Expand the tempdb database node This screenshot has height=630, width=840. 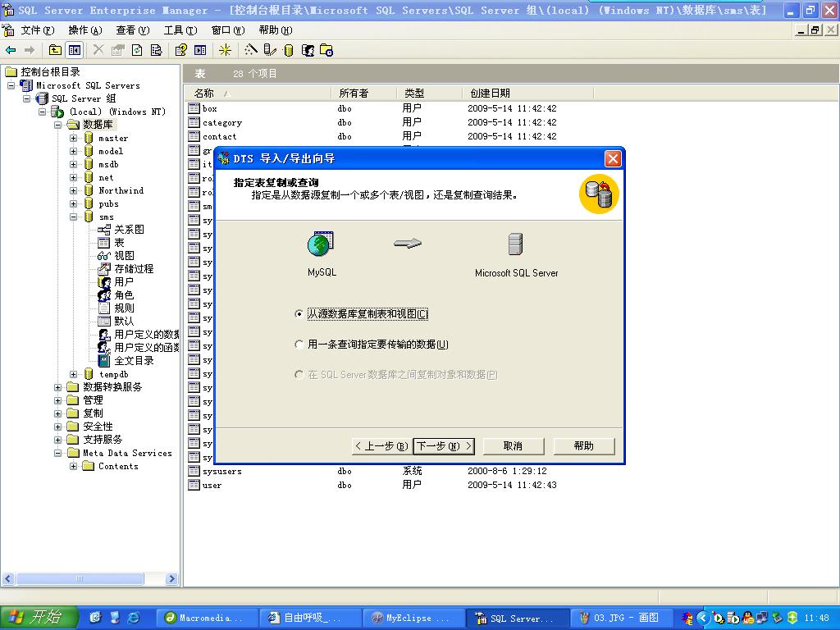(74, 373)
